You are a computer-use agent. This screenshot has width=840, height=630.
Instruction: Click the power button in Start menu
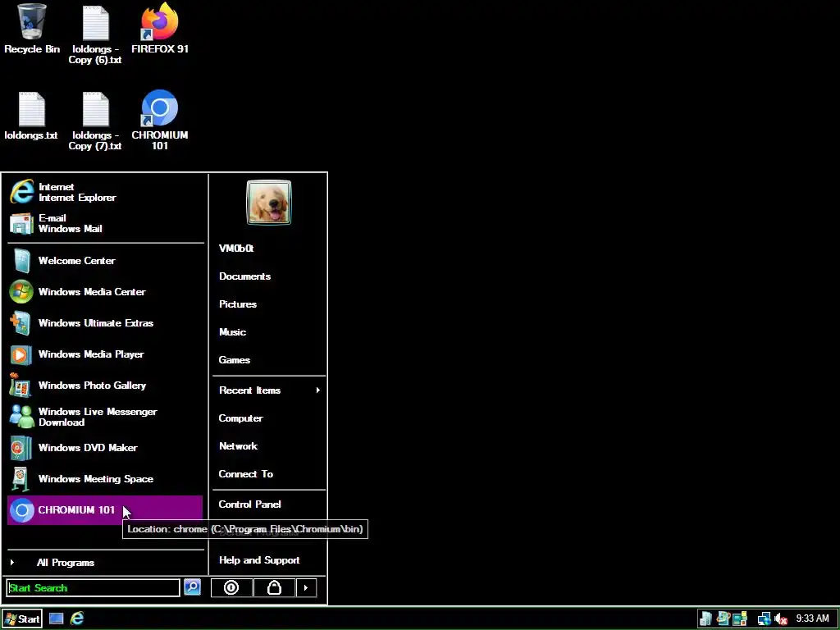231,587
